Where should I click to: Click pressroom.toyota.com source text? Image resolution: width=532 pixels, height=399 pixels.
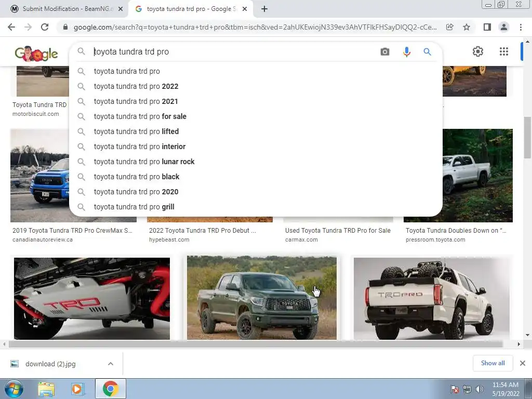coord(435,240)
